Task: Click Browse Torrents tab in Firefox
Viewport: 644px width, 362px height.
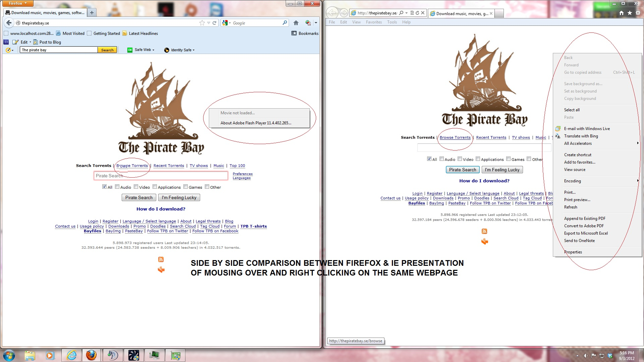Action: pyautogui.click(x=132, y=165)
